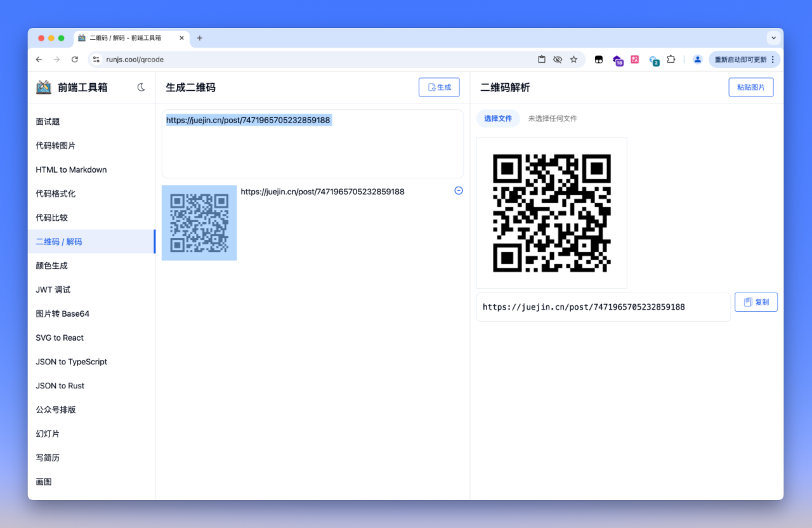Open 代码转图片 in the sidebar
Image resolution: width=812 pixels, height=528 pixels.
tap(91, 146)
